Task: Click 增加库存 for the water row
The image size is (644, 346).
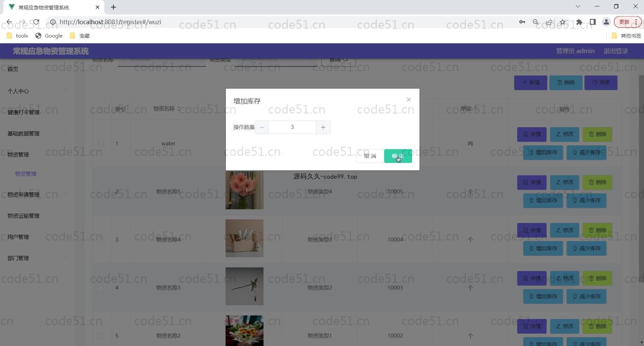Action: pyautogui.click(x=543, y=153)
